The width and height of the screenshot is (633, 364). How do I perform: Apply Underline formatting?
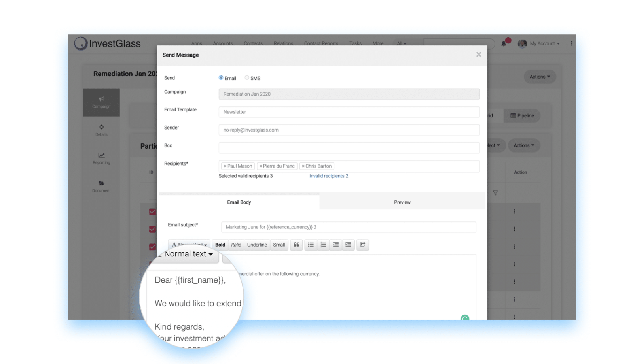(257, 245)
